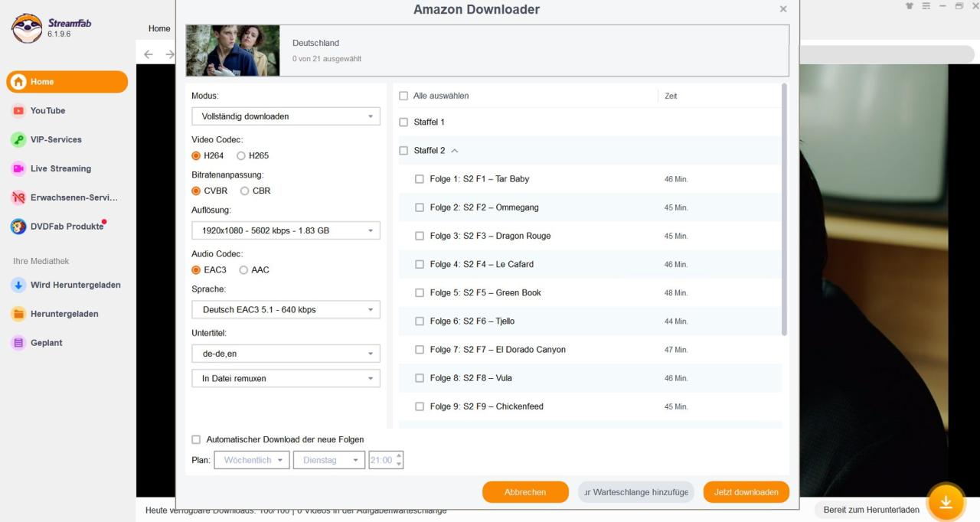This screenshot has width=980, height=522.
Task: Click the orange round download button
Action: [946, 502]
